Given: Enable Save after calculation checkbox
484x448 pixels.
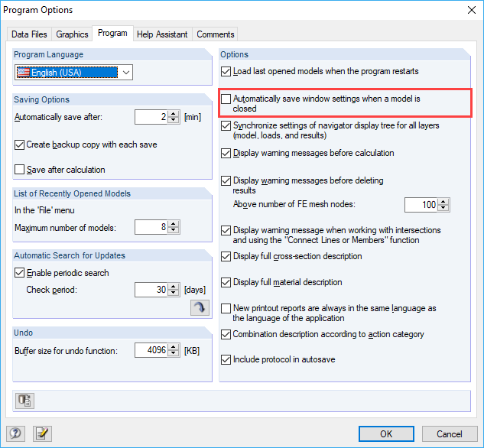Looking at the screenshot, I should click(x=19, y=170).
